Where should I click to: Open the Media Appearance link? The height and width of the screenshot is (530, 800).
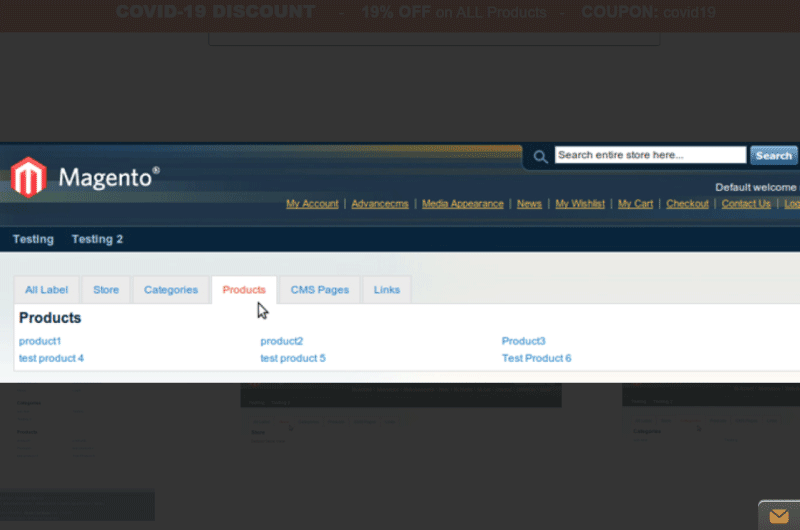[x=463, y=204]
